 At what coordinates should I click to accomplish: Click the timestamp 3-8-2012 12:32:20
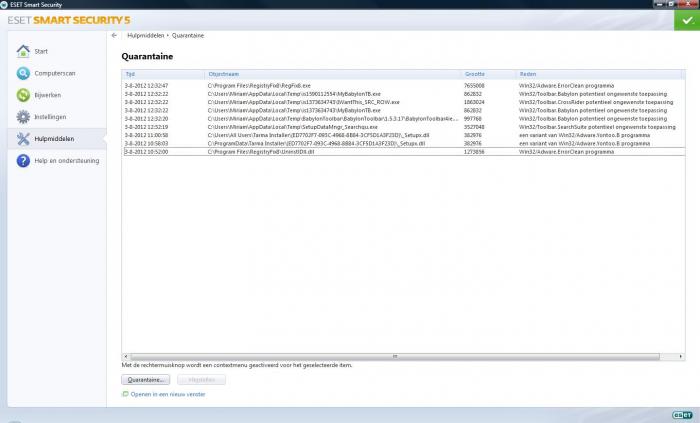146,119
